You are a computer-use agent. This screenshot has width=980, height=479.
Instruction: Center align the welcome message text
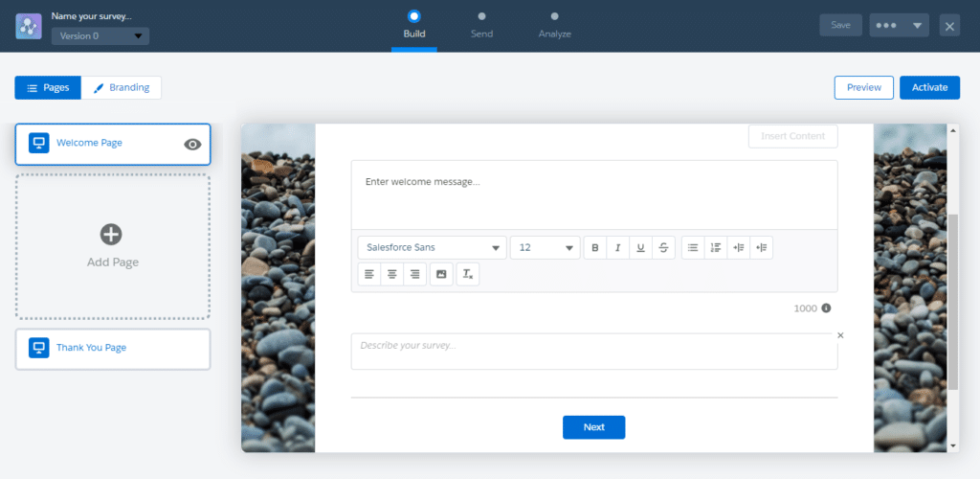pos(391,274)
